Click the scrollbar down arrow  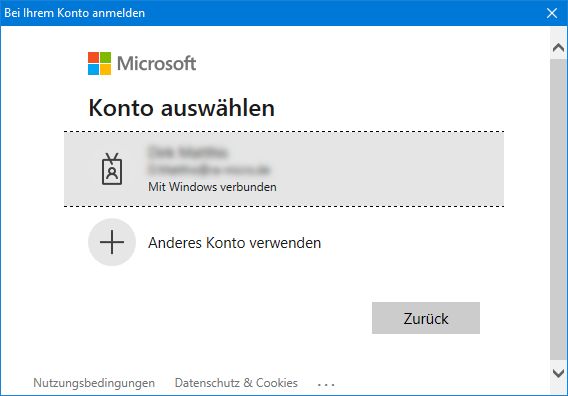click(558, 373)
